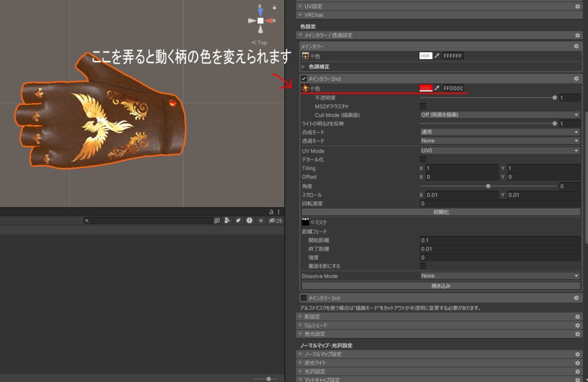Image resolution: width=588 pixels, height=382 pixels.
Task: Open gear settings for UV設定 row
Action: (x=578, y=6)
